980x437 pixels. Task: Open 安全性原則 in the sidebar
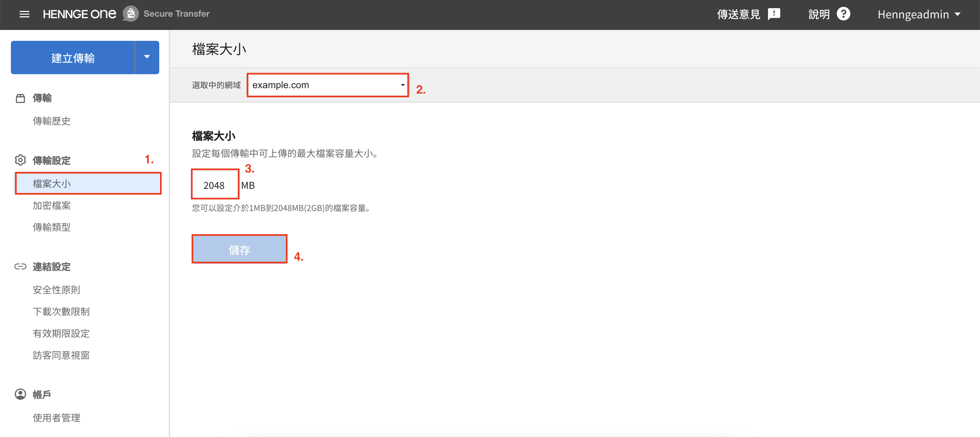click(x=56, y=290)
